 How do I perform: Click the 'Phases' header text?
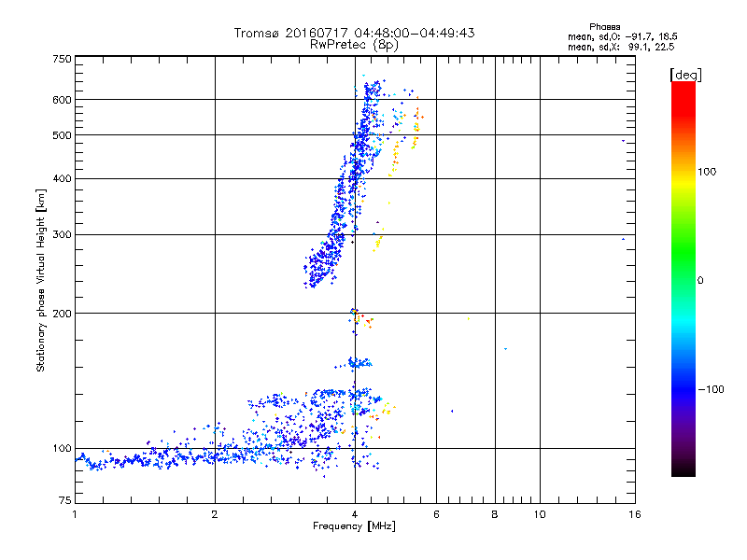(x=604, y=27)
